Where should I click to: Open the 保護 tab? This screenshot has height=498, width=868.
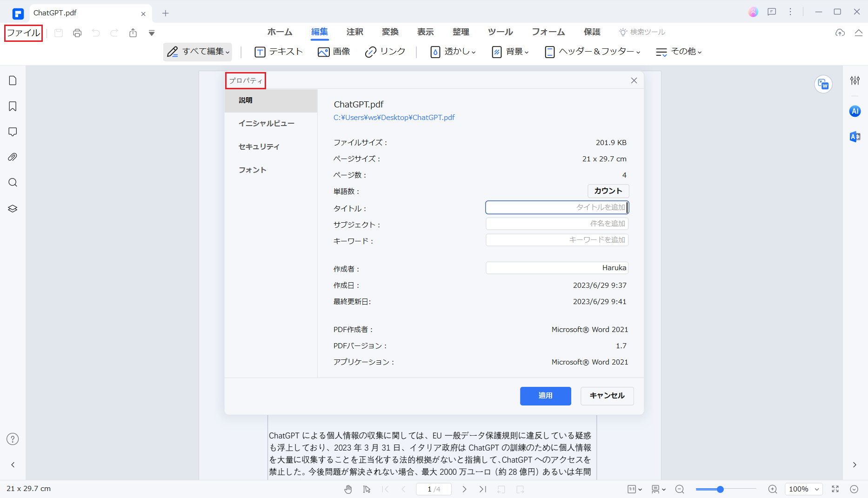click(x=592, y=32)
